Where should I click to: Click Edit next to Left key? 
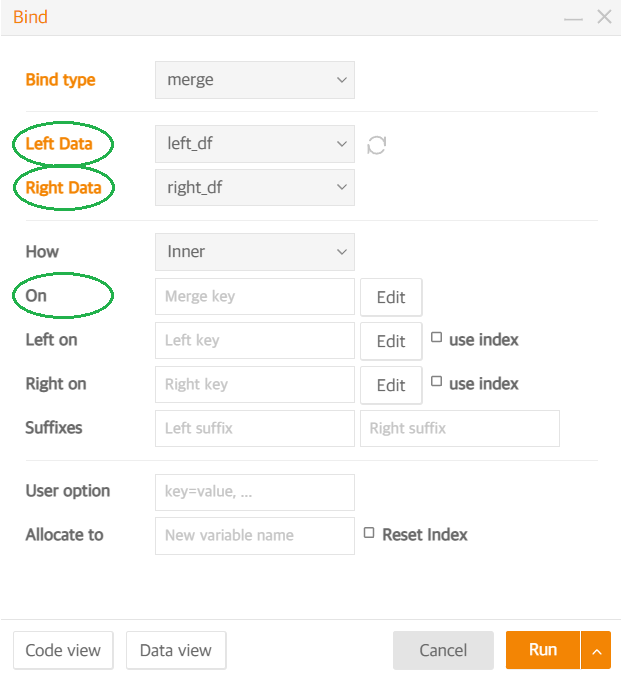tap(391, 341)
